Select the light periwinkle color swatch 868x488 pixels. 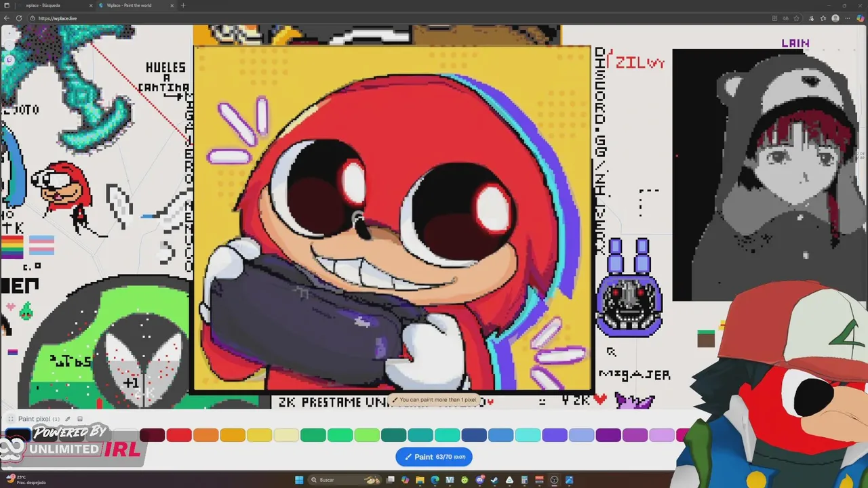point(581,435)
